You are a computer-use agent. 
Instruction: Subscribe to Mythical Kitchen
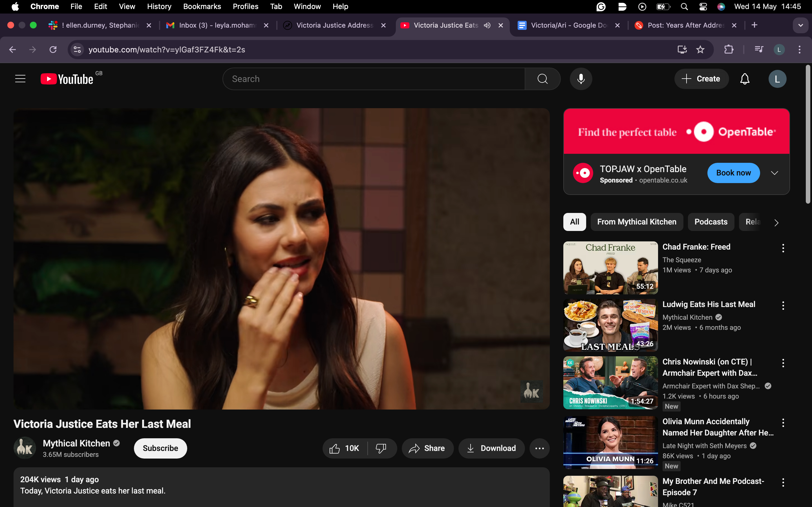160,448
